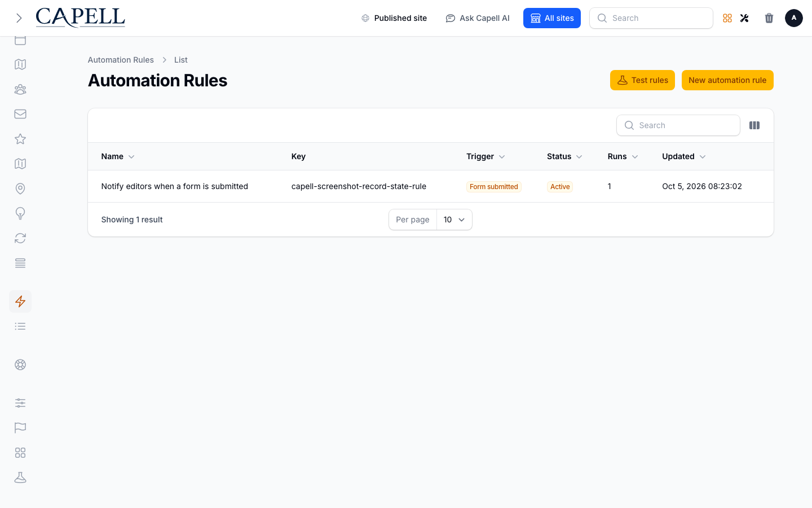Viewport: 812px width, 508px height.
Task: Open the envelope mail sidebar icon
Action: pos(20,114)
